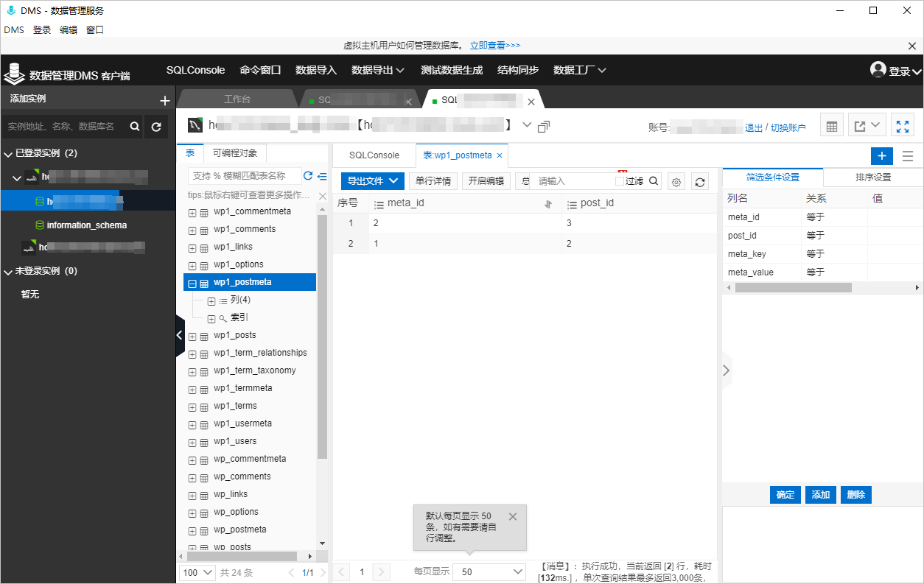Image resolution: width=924 pixels, height=584 pixels.
Task: Collapse the left sidebar with arrow handle
Action: (180, 336)
